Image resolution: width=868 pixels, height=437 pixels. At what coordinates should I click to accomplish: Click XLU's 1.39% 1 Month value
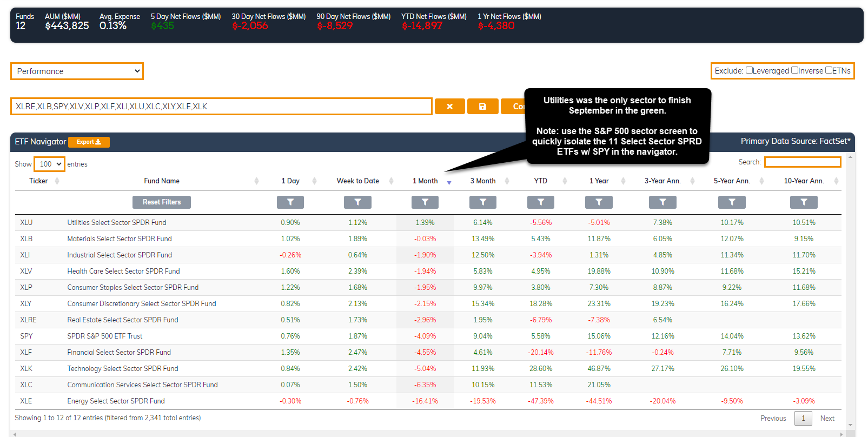coord(425,222)
